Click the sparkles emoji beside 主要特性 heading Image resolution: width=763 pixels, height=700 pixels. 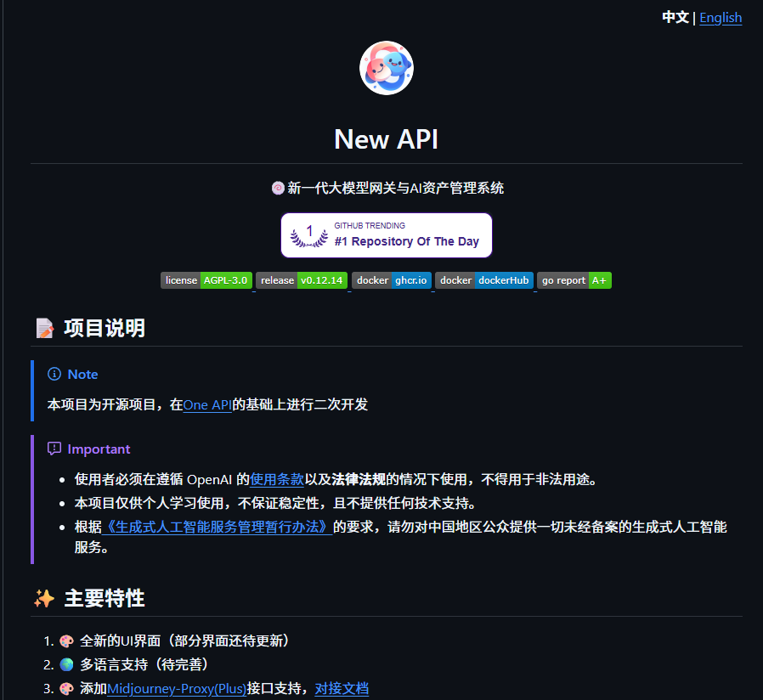click(45, 598)
